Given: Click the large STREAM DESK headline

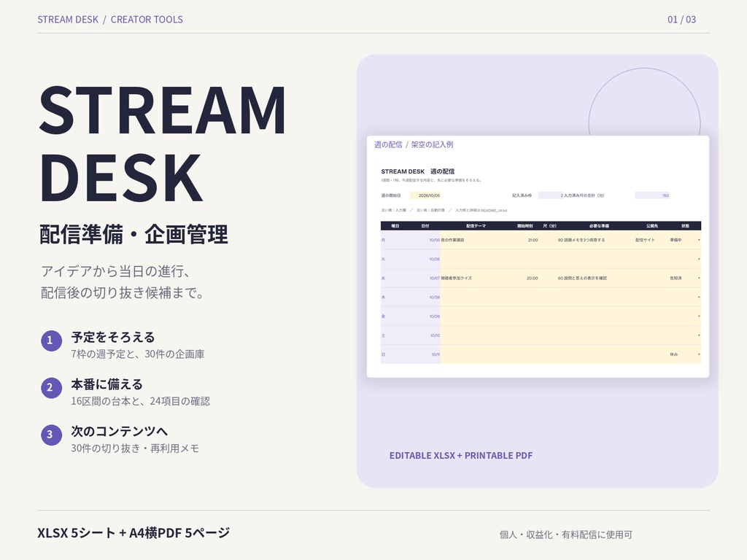Looking at the screenshot, I should coord(163,144).
